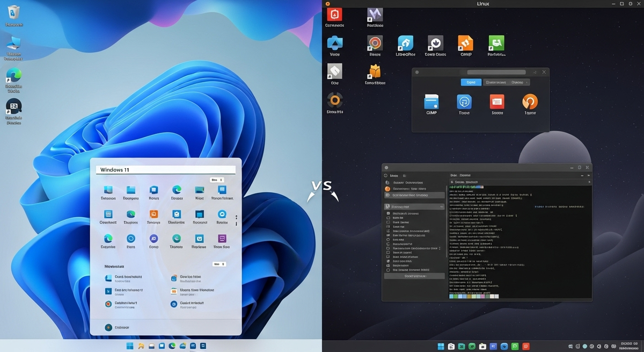The width and height of the screenshot is (644, 352).
Task: Select the highlighted sidebar row in terminal window
Action: 414,195
